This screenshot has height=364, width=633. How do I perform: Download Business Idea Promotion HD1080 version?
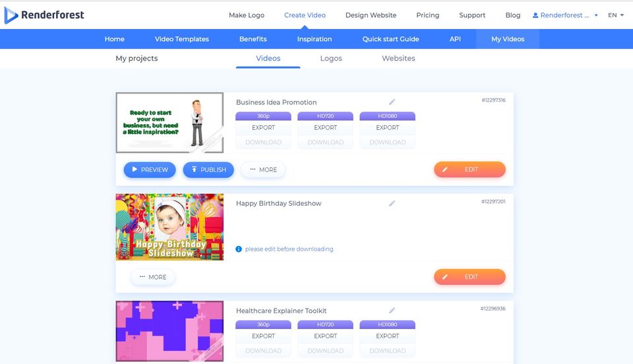click(x=388, y=142)
